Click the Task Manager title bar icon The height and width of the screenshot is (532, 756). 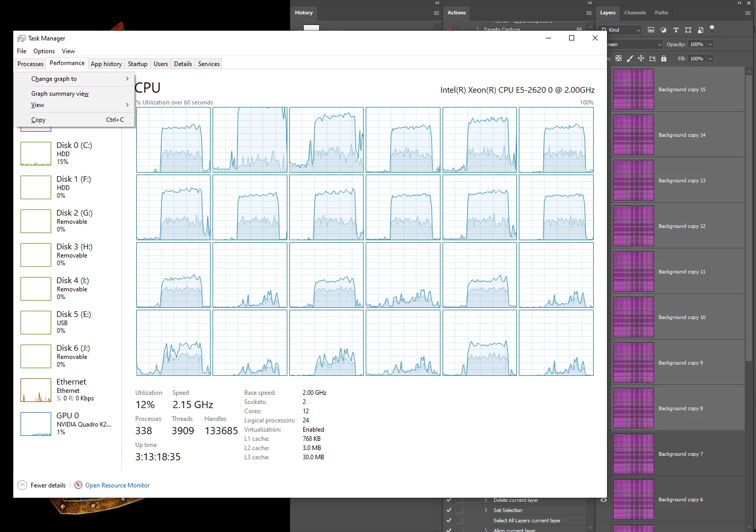click(22, 38)
